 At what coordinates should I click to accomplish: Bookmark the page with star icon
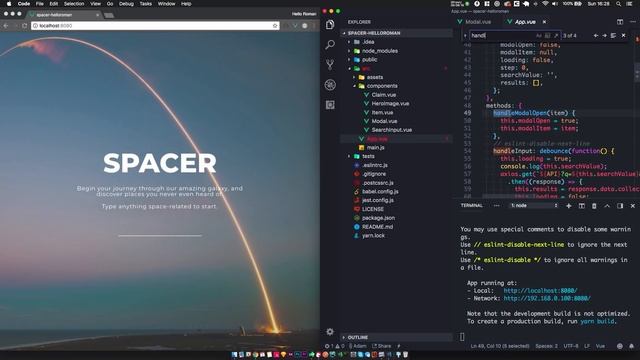point(275,26)
